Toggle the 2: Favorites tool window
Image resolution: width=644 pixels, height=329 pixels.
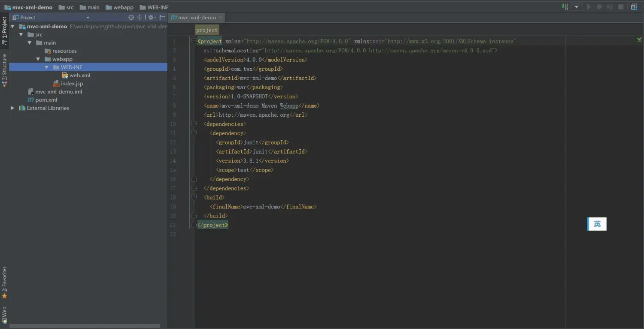point(4,282)
